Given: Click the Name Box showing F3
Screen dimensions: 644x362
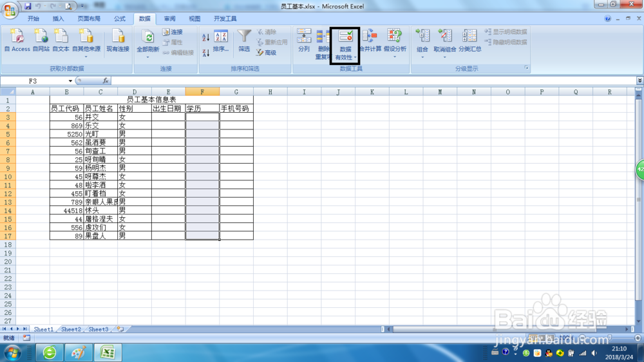Looking at the screenshot, I should pyautogui.click(x=33, y=81).
